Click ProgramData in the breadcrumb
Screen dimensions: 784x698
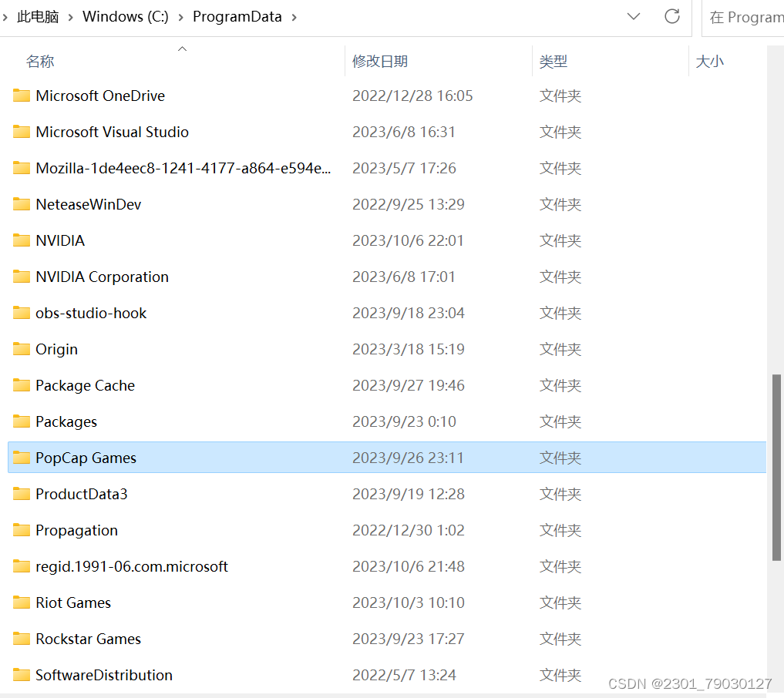coord(237,17)
